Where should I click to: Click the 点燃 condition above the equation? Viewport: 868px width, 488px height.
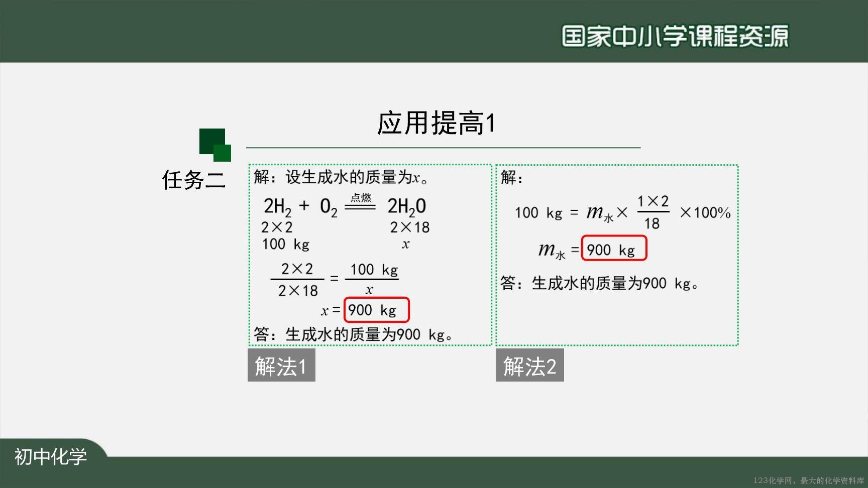[x=361, y=197]
